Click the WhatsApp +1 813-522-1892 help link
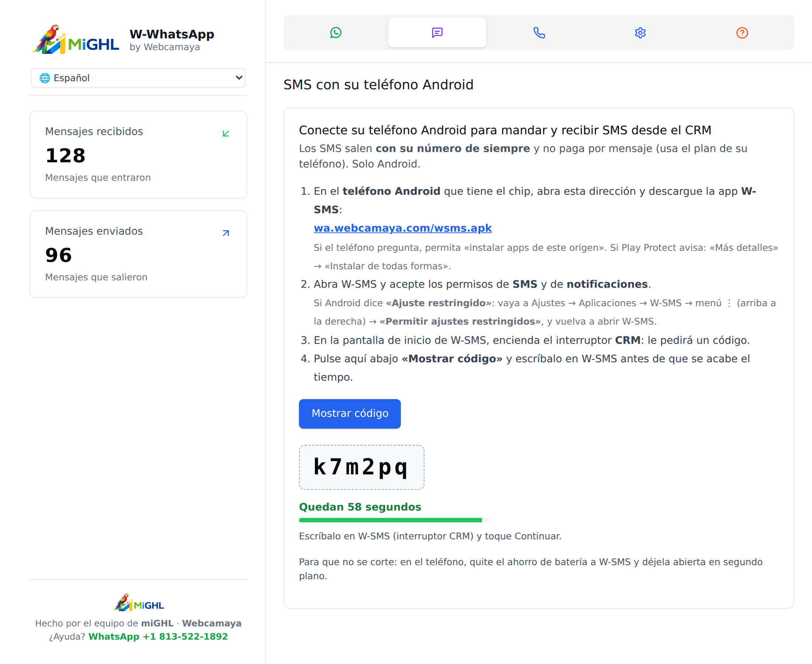 click(158, 637)
